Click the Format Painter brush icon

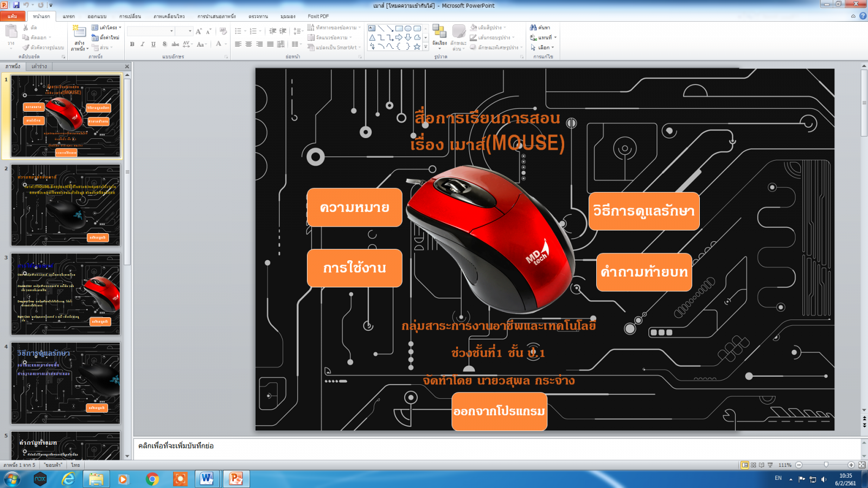point(25,48)
